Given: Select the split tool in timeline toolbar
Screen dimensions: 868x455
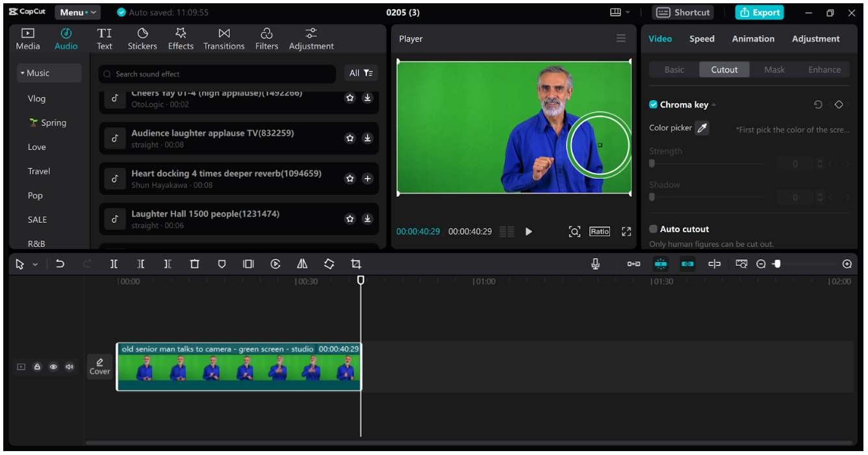Looking at the screenshot, I should pyautogui.click(x=114, y=264).
